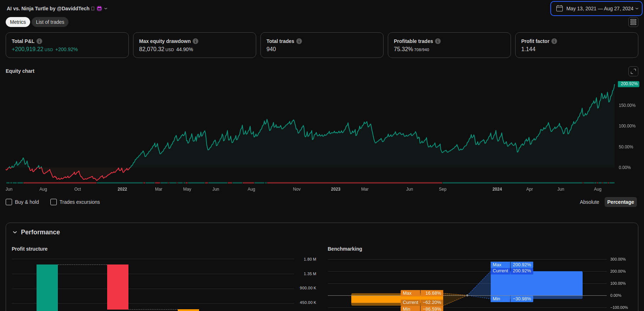644x311 pixels.
Task: Click the stacked rows layout icon
Action: coord(633,22)
